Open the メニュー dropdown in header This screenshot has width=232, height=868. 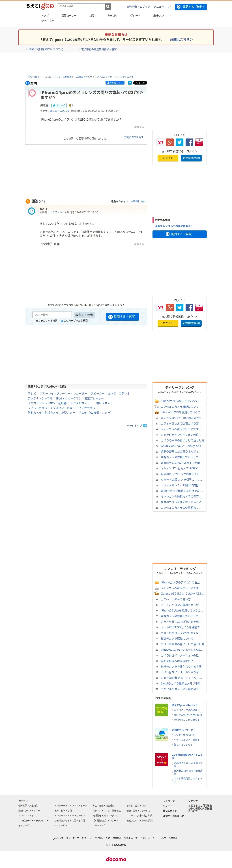[x=159, y=7]
